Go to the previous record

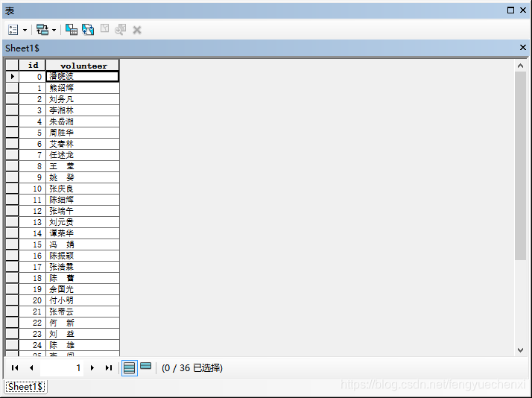coord(31,367)
